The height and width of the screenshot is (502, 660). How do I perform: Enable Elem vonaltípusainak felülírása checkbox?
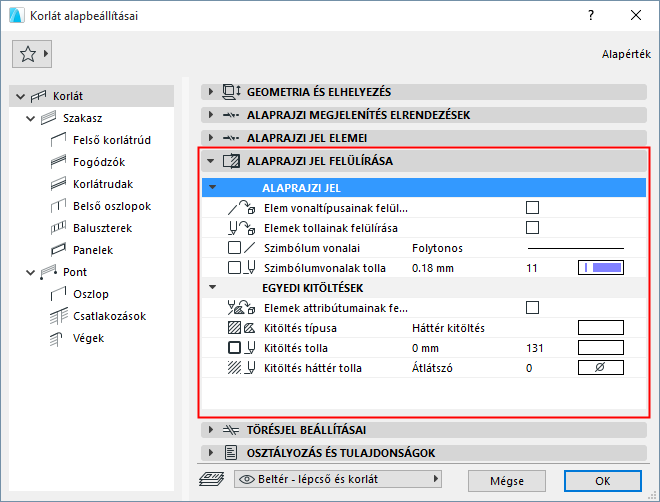pyautogui.click(x=532, y=207)
